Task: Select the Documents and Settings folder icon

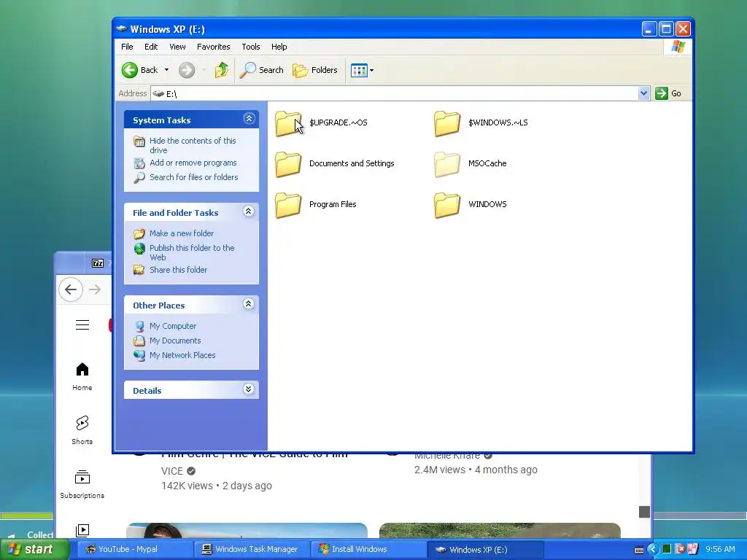Action: coord(288,164)
